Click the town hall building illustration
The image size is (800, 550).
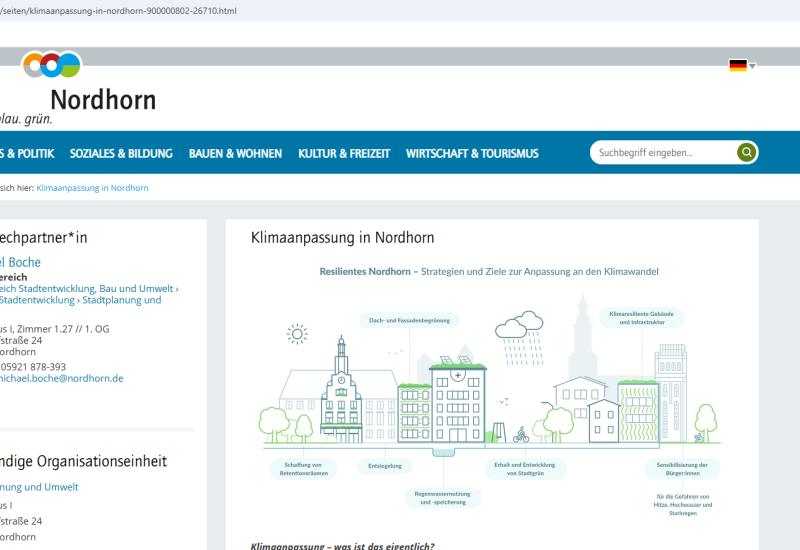342,390
